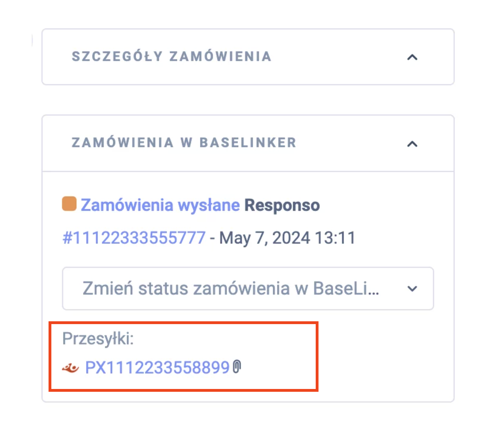
Task: Select the ZAMÓWIENIA W BASELINKER header
Action: [x=184, y=143]
